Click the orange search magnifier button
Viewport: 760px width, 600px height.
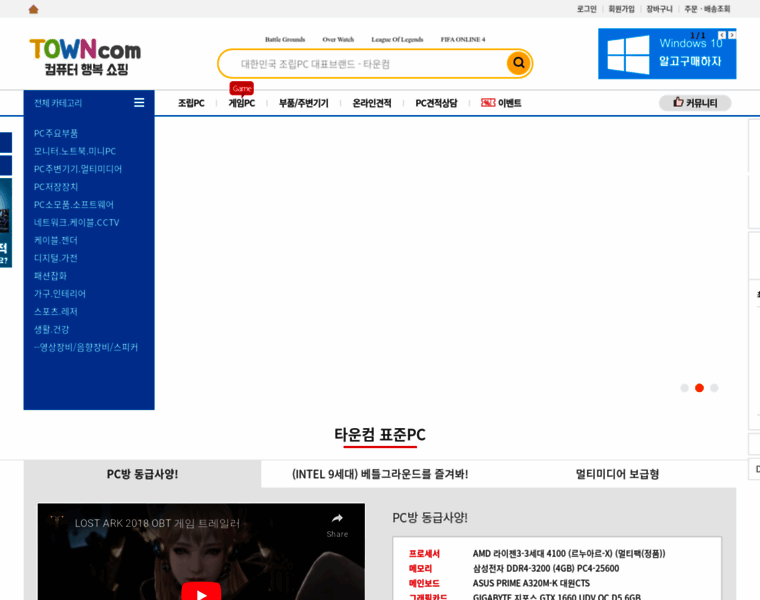pyautogui.click(x=518, y=63)
